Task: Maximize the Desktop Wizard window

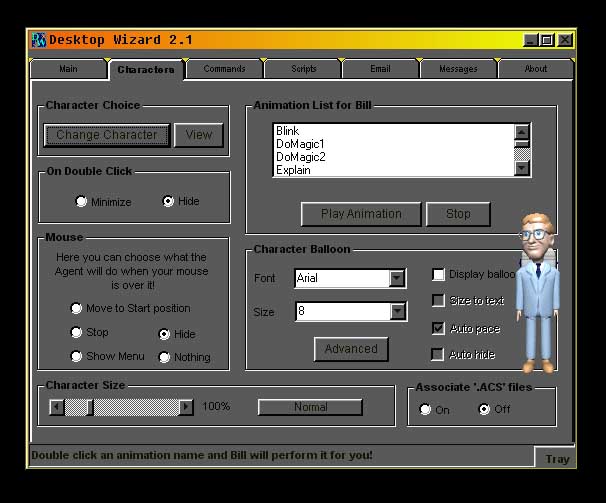Action: pos(547,40)
